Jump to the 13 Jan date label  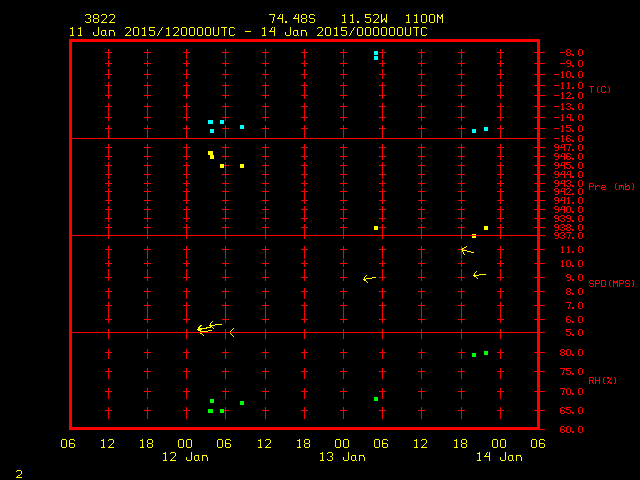[x=342, y=457]
